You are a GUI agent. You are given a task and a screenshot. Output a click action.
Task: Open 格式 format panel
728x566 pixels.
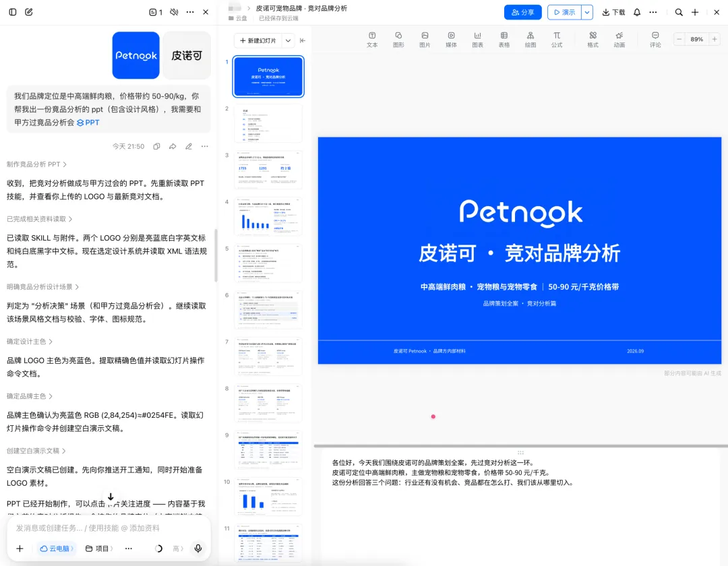click(593, 40)
